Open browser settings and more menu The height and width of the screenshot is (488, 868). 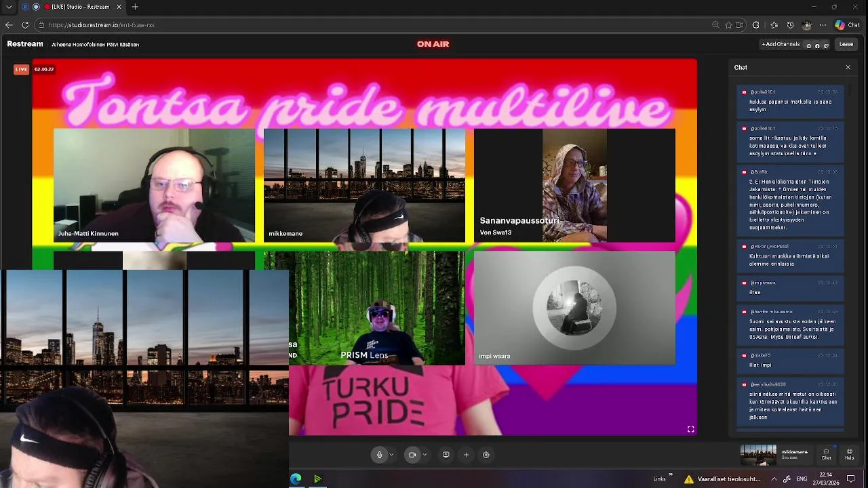(823, 25)
